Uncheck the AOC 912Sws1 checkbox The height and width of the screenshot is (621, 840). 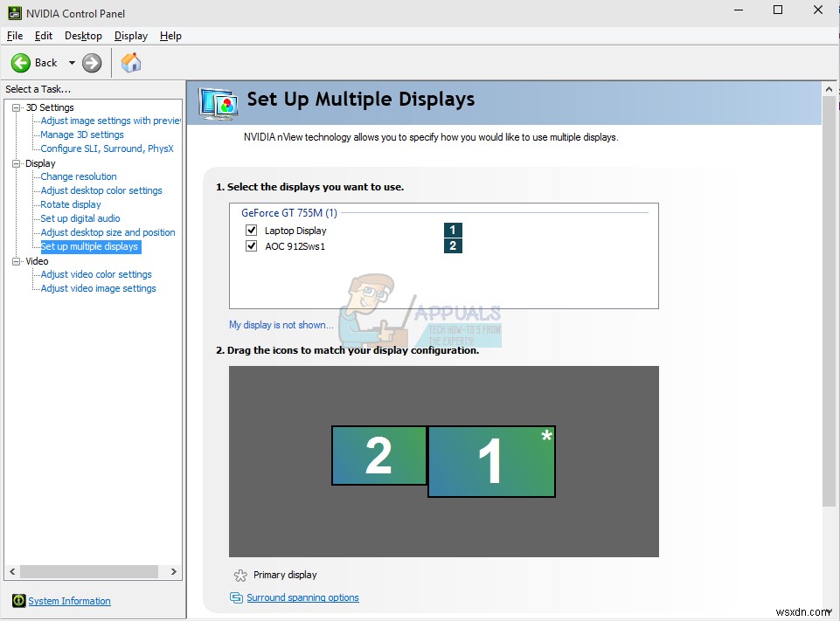tap(251, 245)
